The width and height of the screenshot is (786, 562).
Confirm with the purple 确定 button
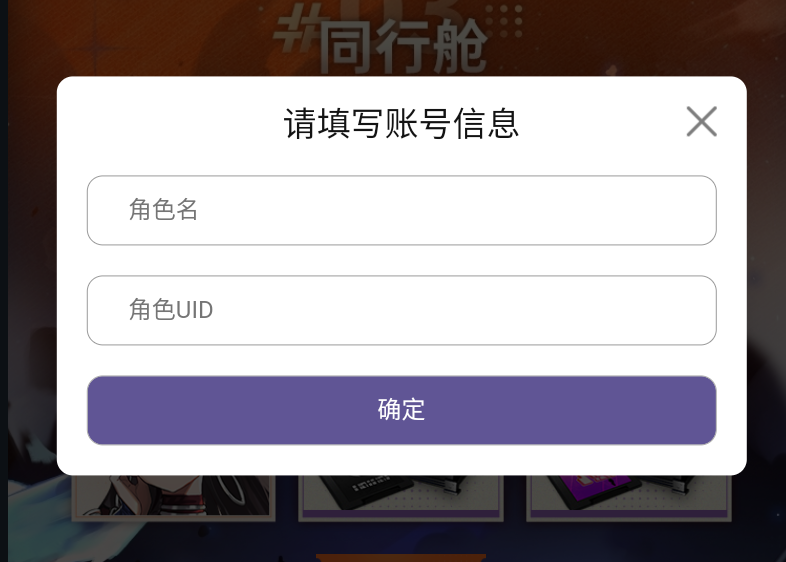pos(402,410)
